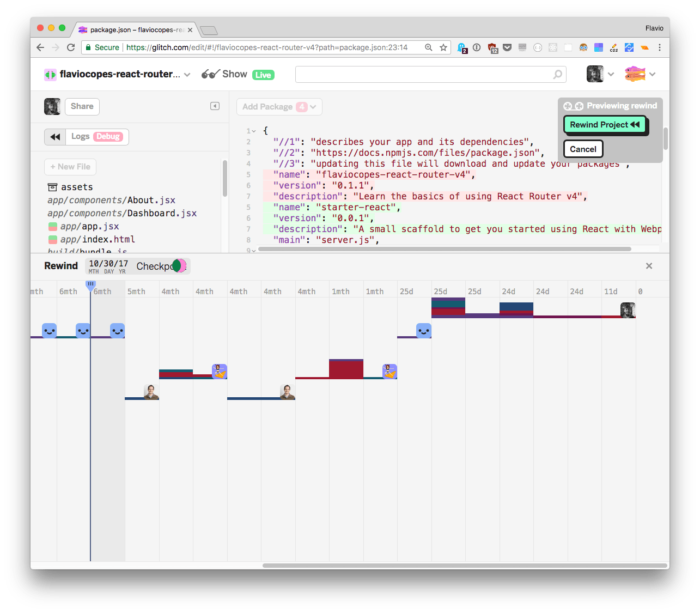
Task: Click the timeline playhead marker handle
Action: (91, 284)
